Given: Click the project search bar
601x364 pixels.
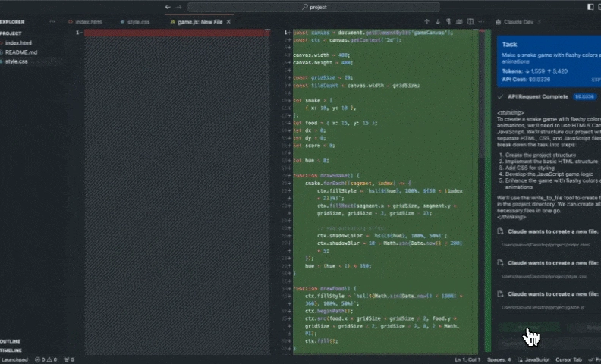Looking at the screenshot, I should (319, 6).
